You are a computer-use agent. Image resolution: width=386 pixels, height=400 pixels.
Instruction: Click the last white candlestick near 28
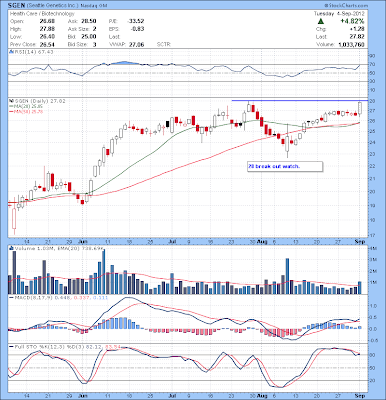click(x=360, y=108)
